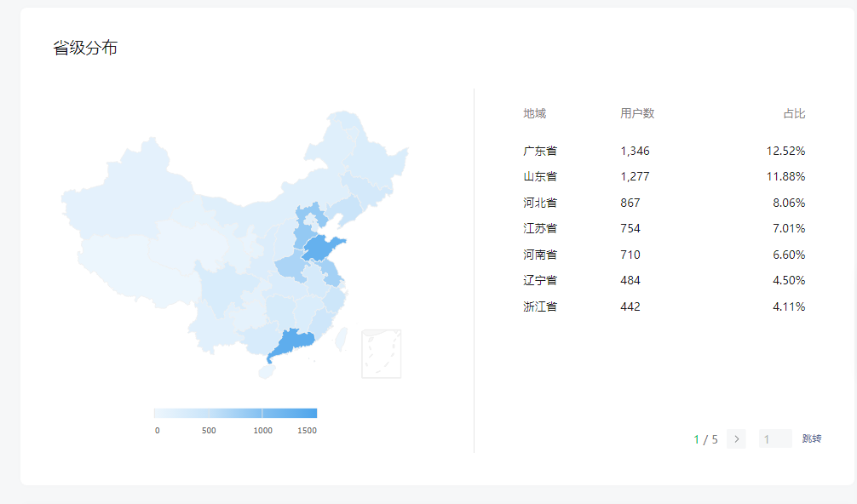Viewport: 857px width, 504px height.
Task: Click the user count 1,277
Action: click(636, 176)
